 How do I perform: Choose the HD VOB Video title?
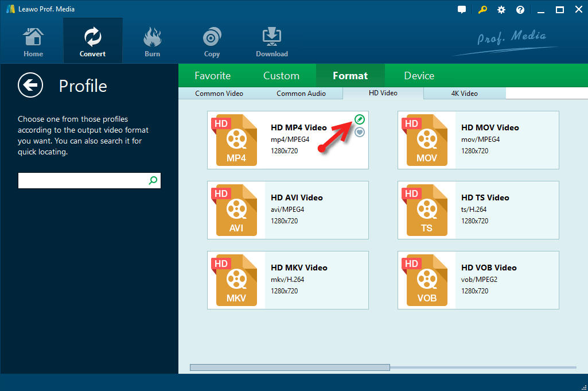tap(489, 268)
